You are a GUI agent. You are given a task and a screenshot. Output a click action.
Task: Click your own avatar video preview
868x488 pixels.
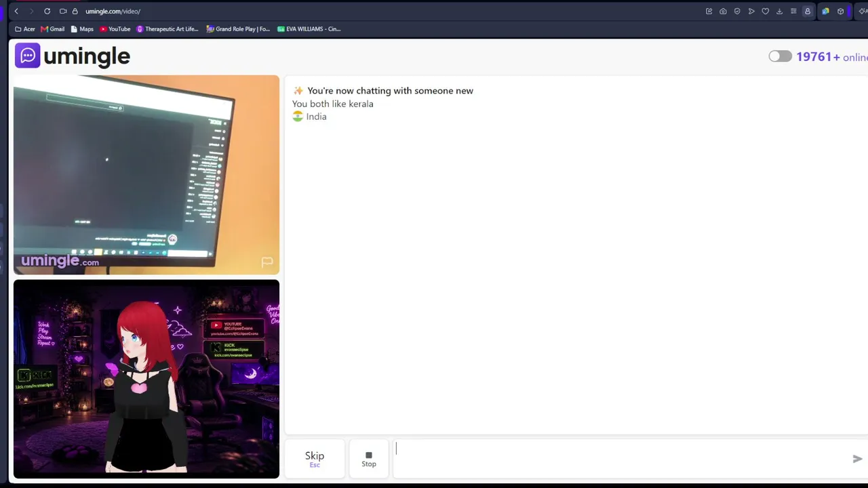click(146, 379)
